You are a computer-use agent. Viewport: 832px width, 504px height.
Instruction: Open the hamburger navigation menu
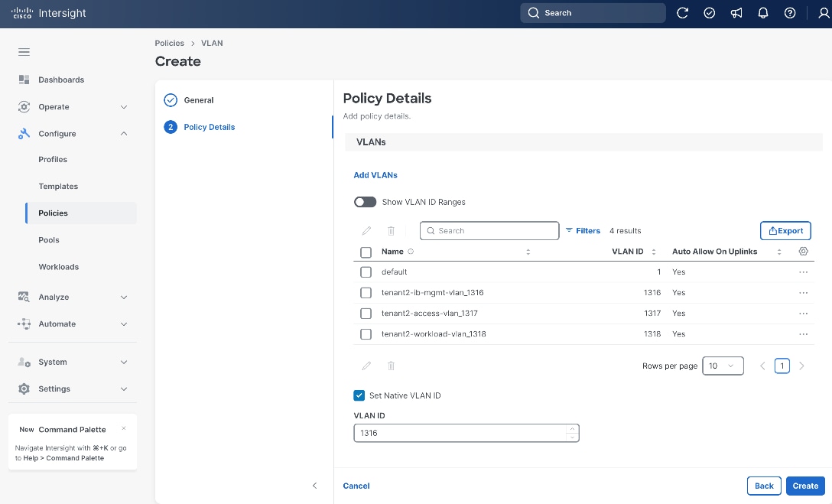coord(24,52)
